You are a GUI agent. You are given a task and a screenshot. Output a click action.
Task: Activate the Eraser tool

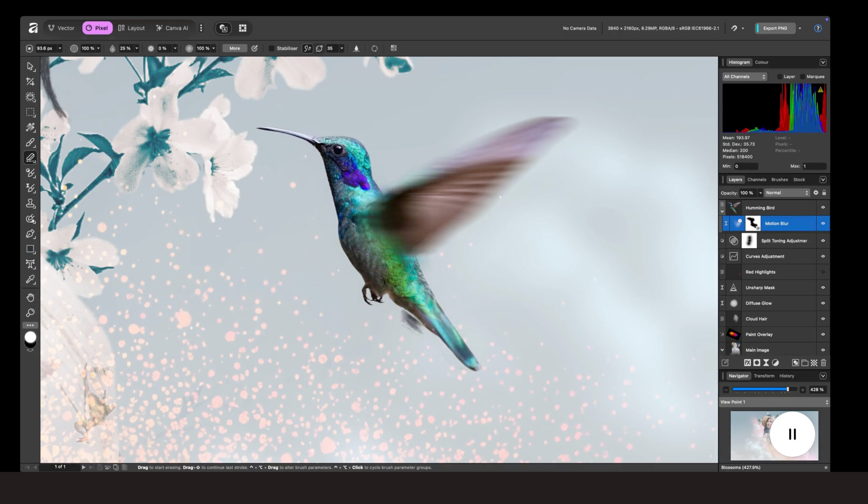pyautogui.click(x=30, y=158)
